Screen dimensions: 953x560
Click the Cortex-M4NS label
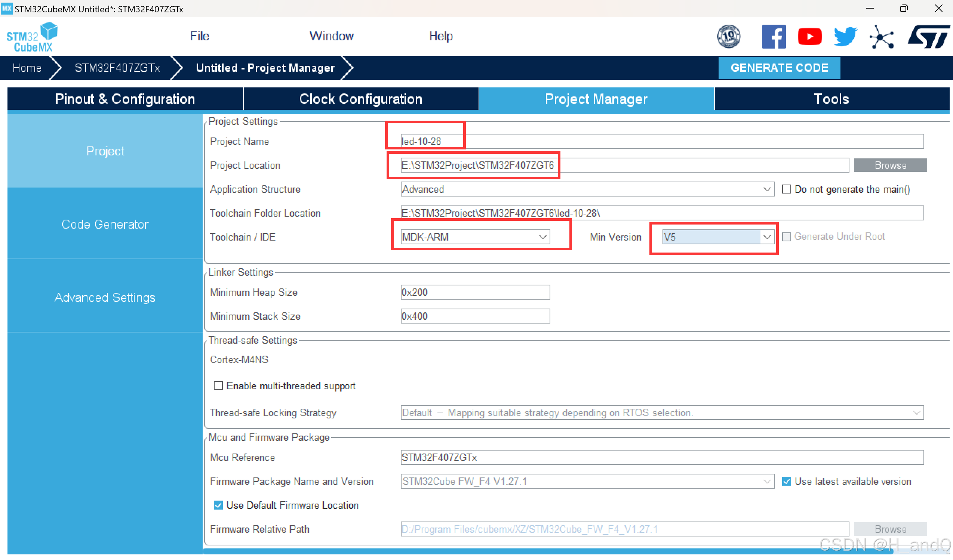239,359
